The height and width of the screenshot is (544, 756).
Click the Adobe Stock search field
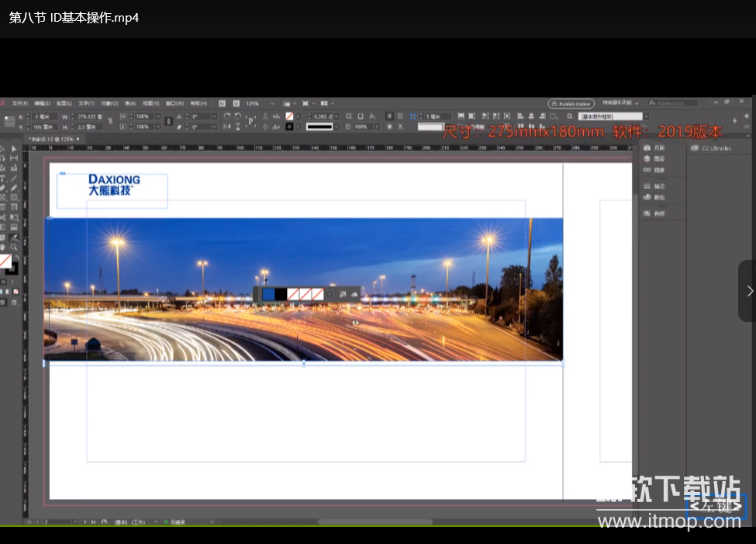(675, 103)
